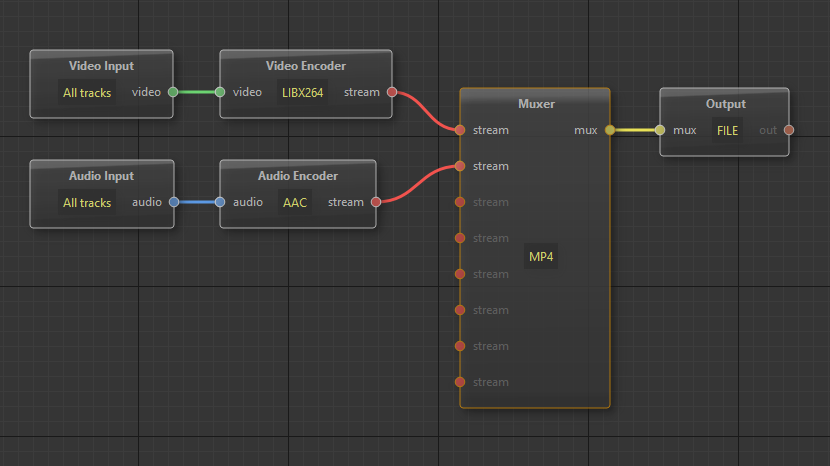Click the last Muxer stream port at bottom
The image size is (830, 466).
(460, 382)
